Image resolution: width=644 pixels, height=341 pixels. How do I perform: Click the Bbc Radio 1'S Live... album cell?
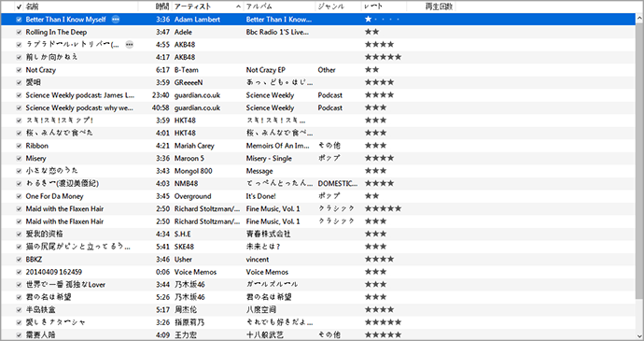[x=277, y=32]
